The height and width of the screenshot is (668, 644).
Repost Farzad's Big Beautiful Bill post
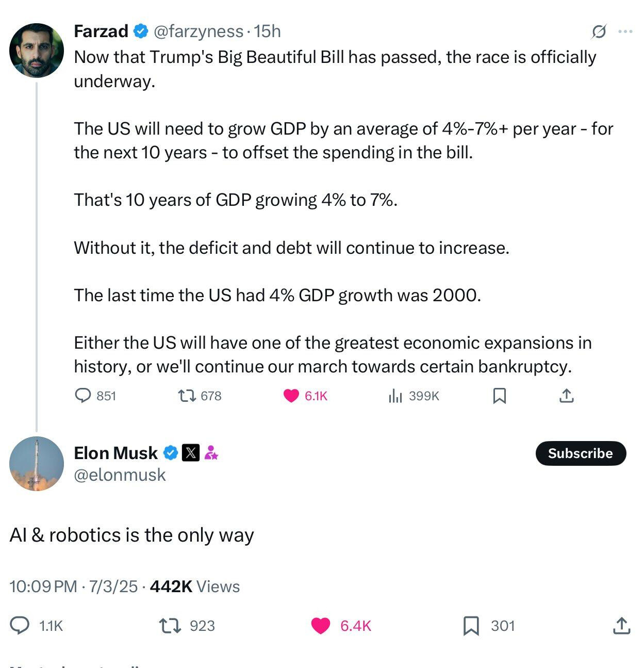(x=187, y=396)
